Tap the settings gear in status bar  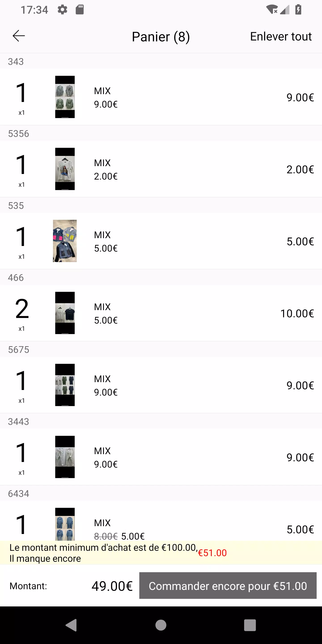point(62,10)
